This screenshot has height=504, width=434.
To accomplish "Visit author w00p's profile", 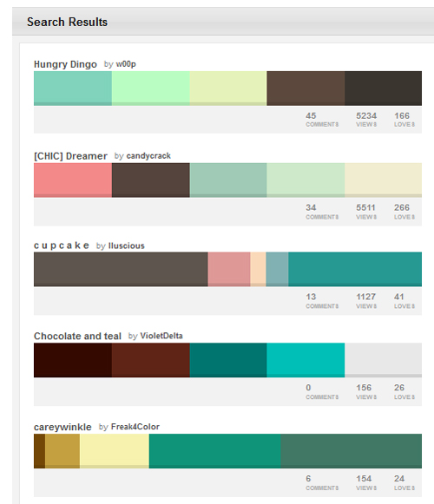I will pos(126,64).
